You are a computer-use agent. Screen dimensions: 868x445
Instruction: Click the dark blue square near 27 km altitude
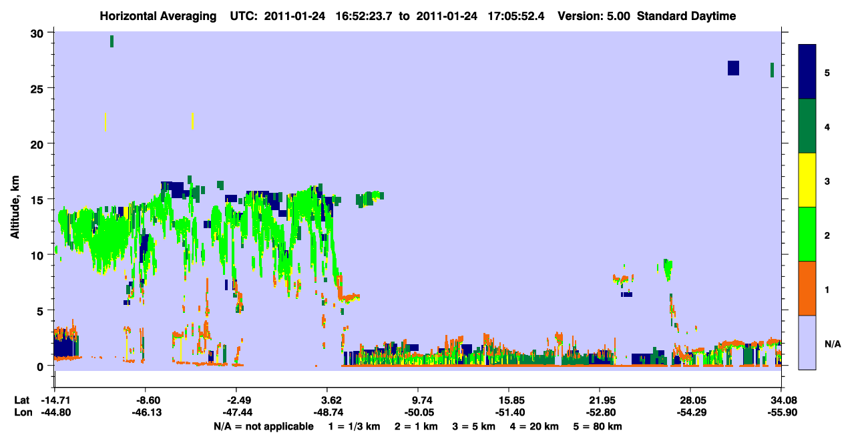tap(733, 68)
